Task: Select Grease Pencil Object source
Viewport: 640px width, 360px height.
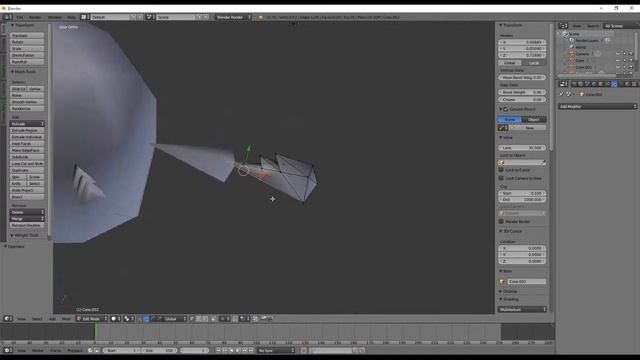Action: pos(534,120)
